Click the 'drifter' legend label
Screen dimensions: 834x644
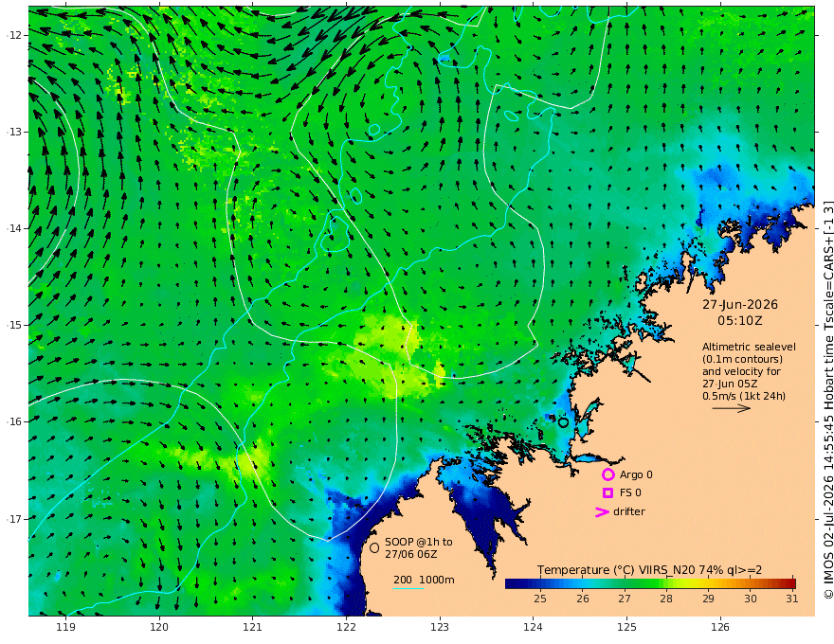pyautogui.click(x=628, y=511)
